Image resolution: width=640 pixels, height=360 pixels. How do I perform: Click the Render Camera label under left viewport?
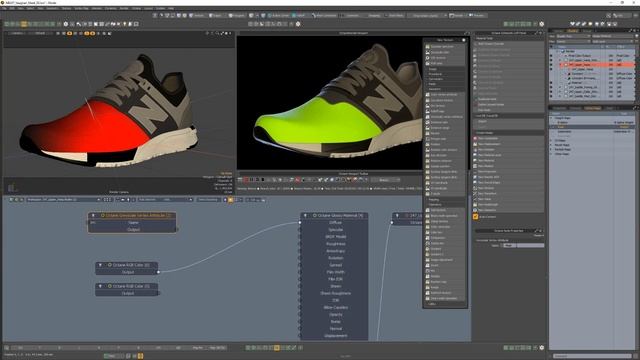pos(119,192)
